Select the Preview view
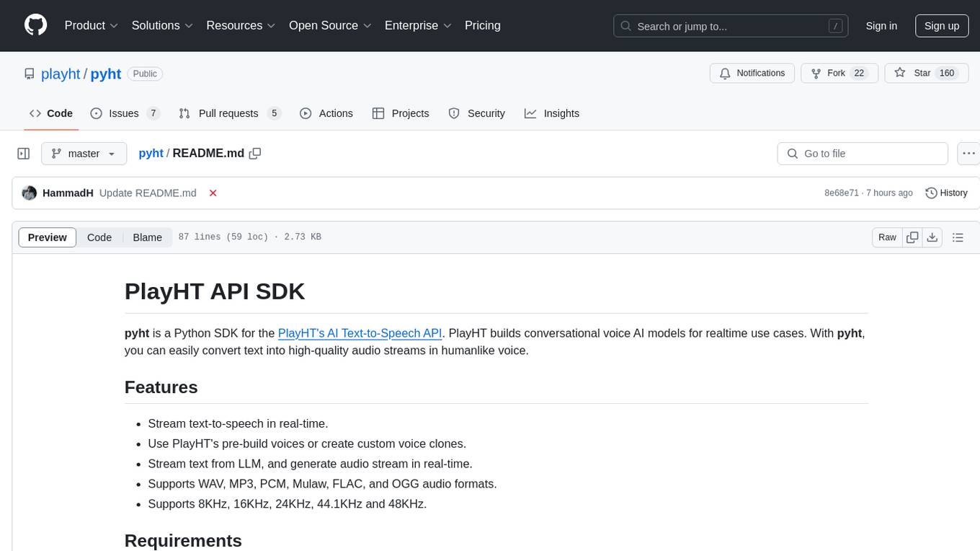 point(48,237)
